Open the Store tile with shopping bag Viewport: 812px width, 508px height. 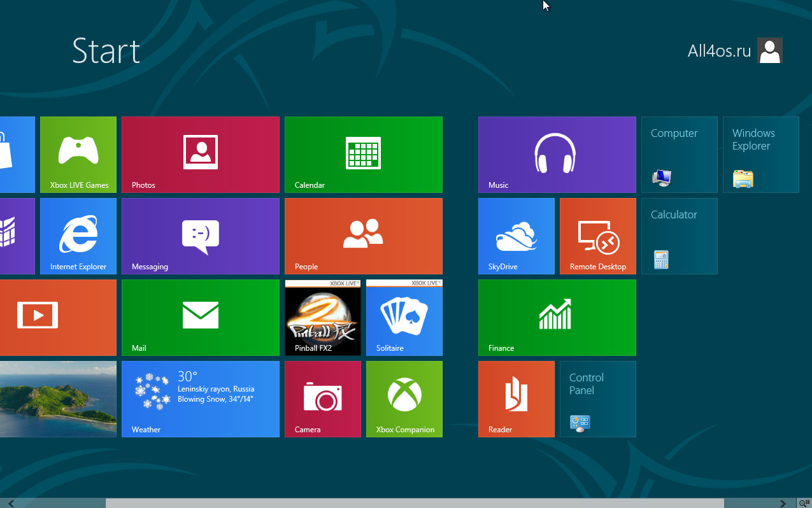pyautogui.click(x=17, y=155)
